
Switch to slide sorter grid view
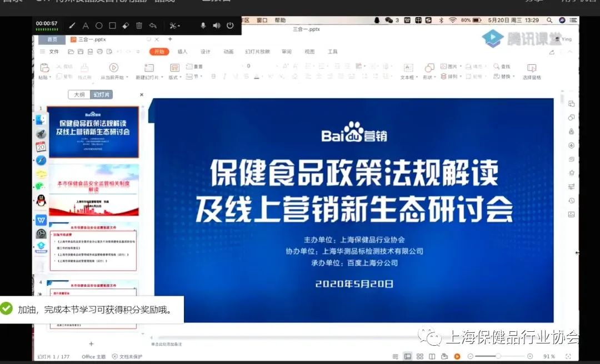click(x=420, y=357)
